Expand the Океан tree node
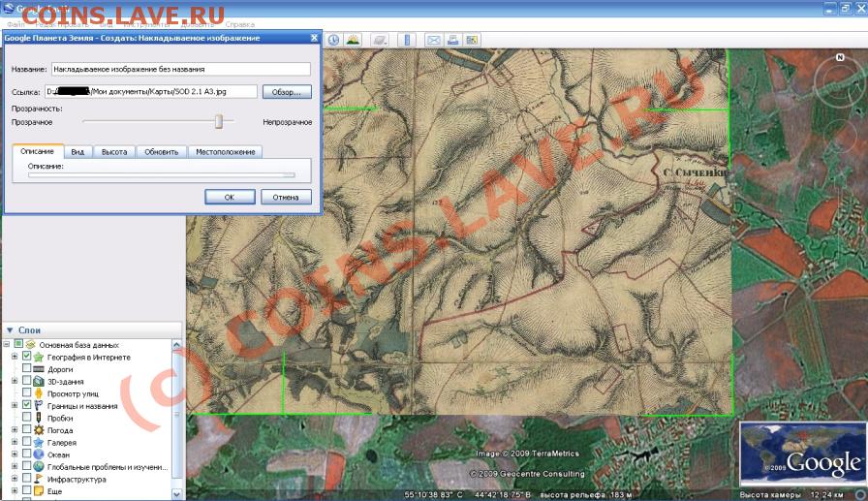 [x=15, y=454]
